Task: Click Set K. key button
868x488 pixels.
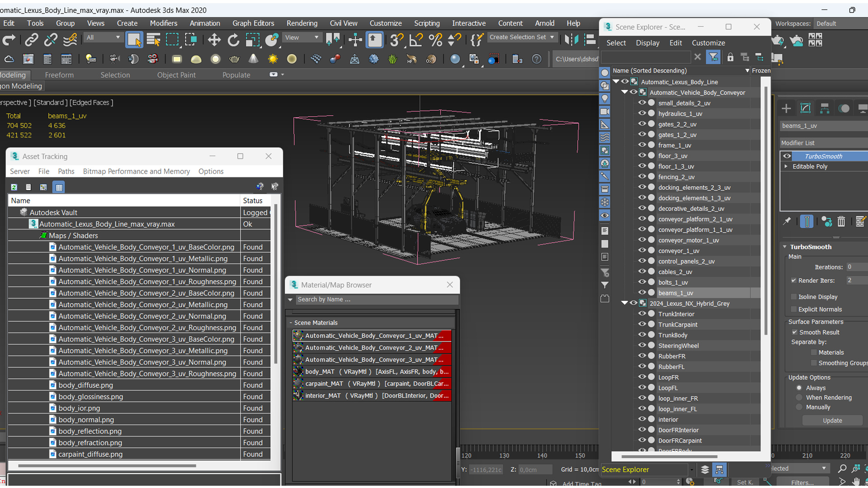Action: 745,483
